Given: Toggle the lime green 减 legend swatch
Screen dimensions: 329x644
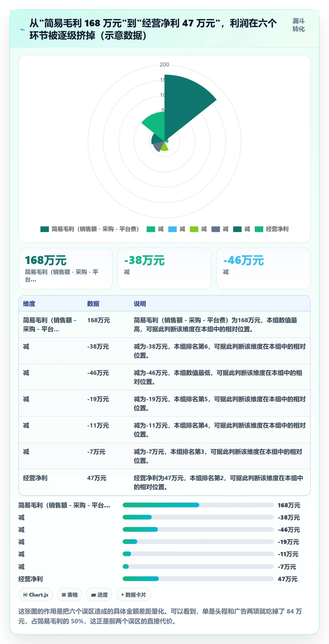Looking at the screenshot, I should click(x=194, y=229).
